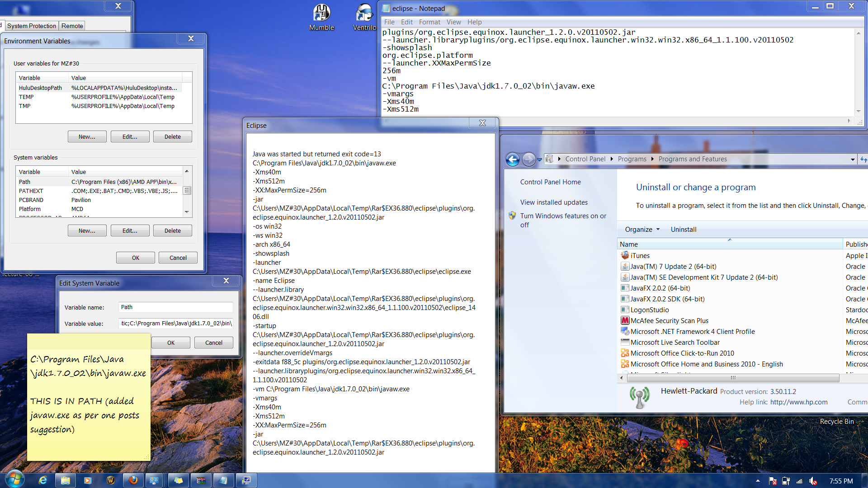Expand breadcrumb arrow after Control Panel

(612, 159)
